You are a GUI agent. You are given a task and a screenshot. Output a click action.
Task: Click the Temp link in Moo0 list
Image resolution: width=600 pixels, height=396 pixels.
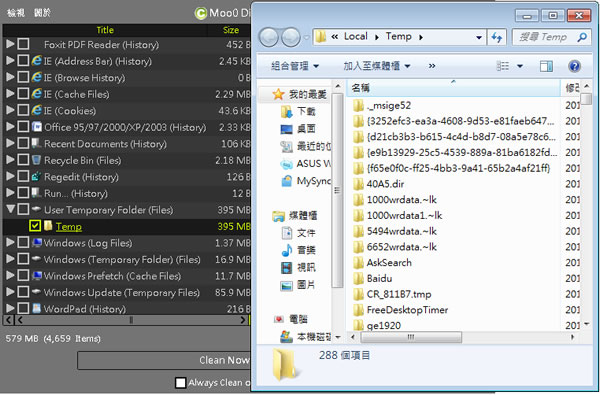68,227
